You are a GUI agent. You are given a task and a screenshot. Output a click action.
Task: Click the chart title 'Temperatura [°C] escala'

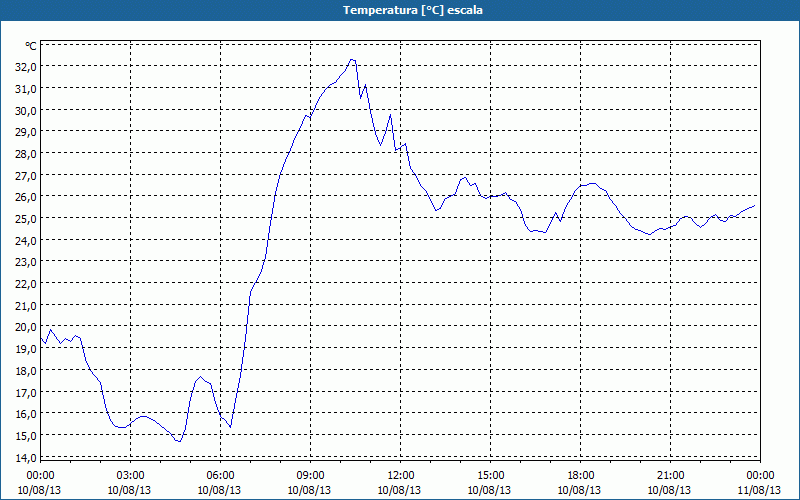(x=413, y=10)
